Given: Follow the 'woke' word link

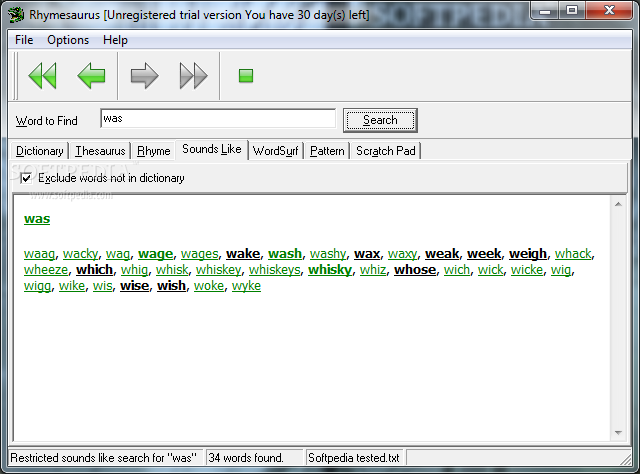Looking at the screenshot, I should pyautogui.click(x=209, y=286).
